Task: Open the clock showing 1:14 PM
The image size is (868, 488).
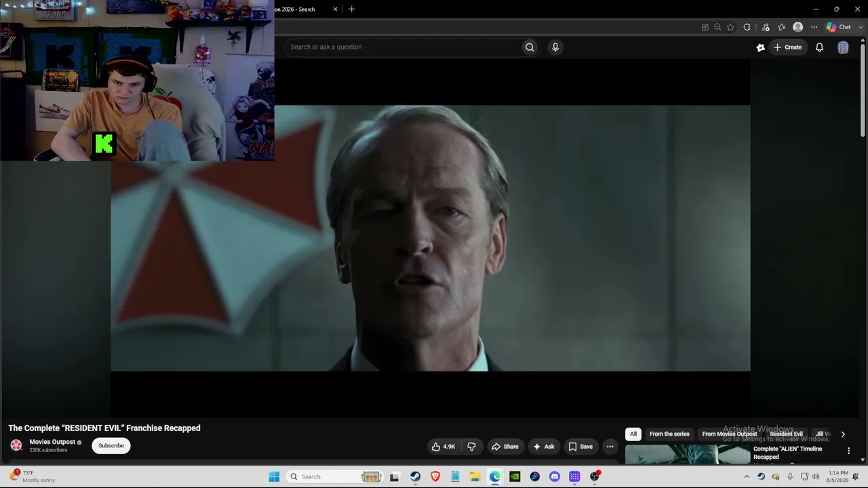Action: [x=838, y=476]
